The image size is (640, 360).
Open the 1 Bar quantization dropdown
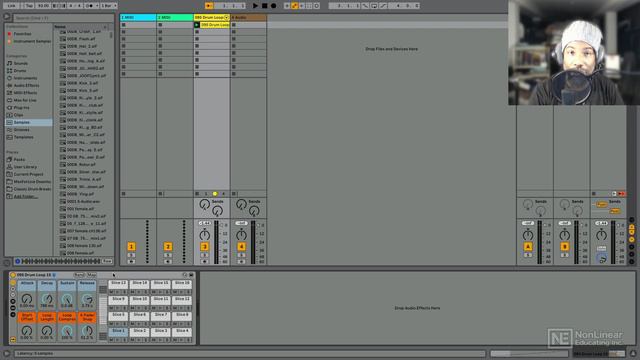pos(109,6)
